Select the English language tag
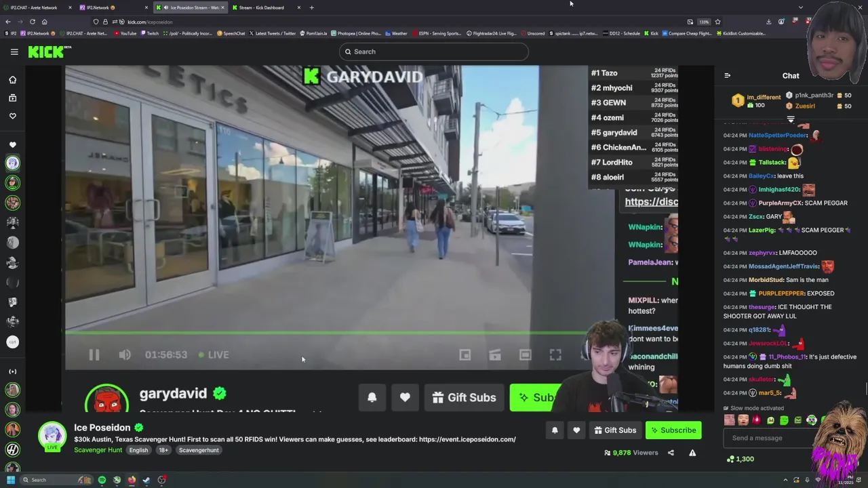This screenshot has width=868, height=488. 138,450
